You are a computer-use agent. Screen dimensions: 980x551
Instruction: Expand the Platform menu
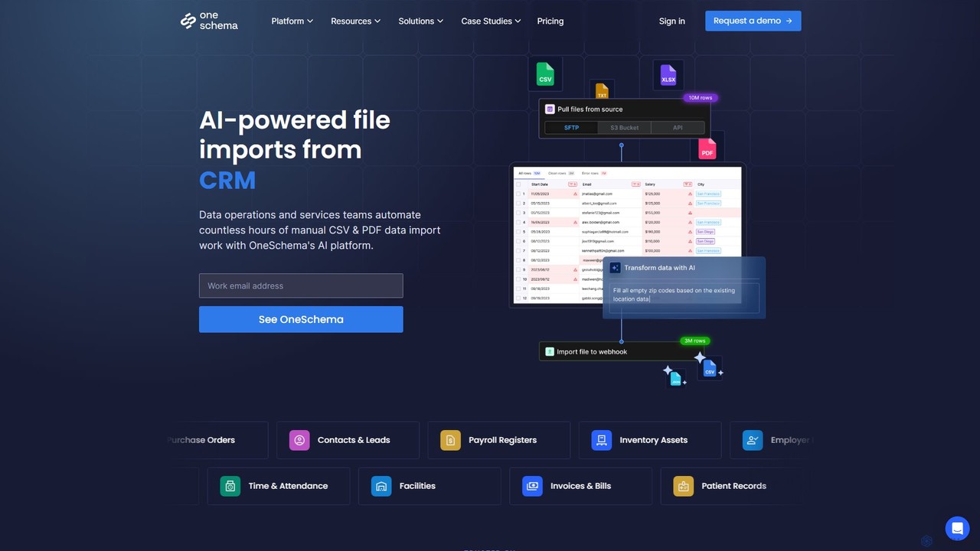[292, 21]
